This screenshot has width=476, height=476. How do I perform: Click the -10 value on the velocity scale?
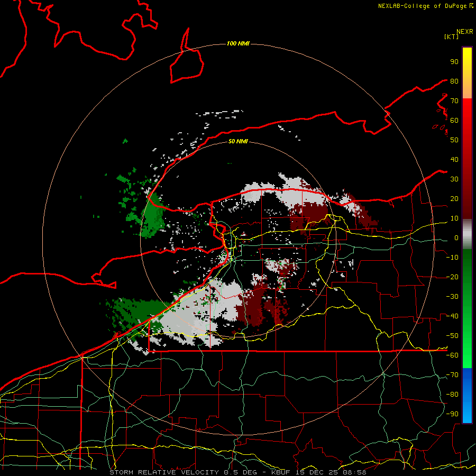(x=452, y=258)
